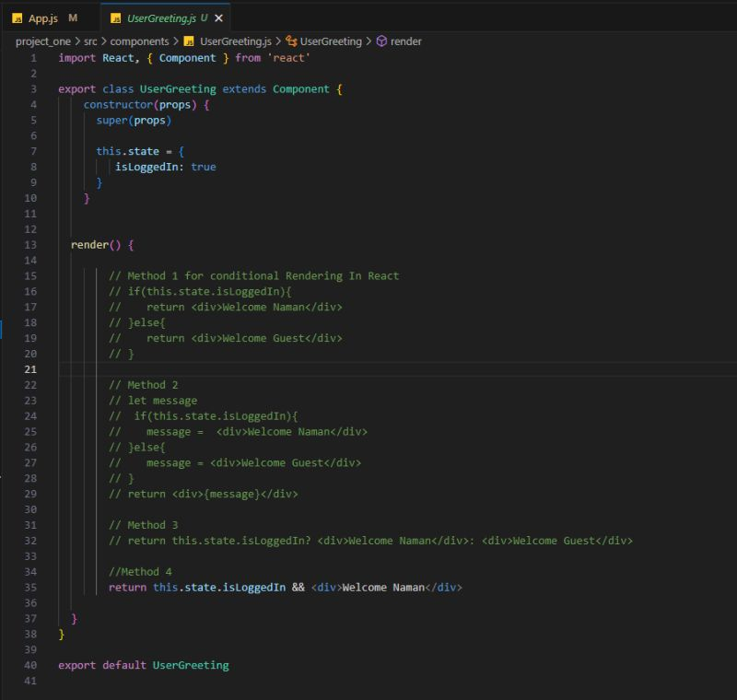Click the JS file icon on App.js tab
This screenshot has height=700, width=737.
18,18
